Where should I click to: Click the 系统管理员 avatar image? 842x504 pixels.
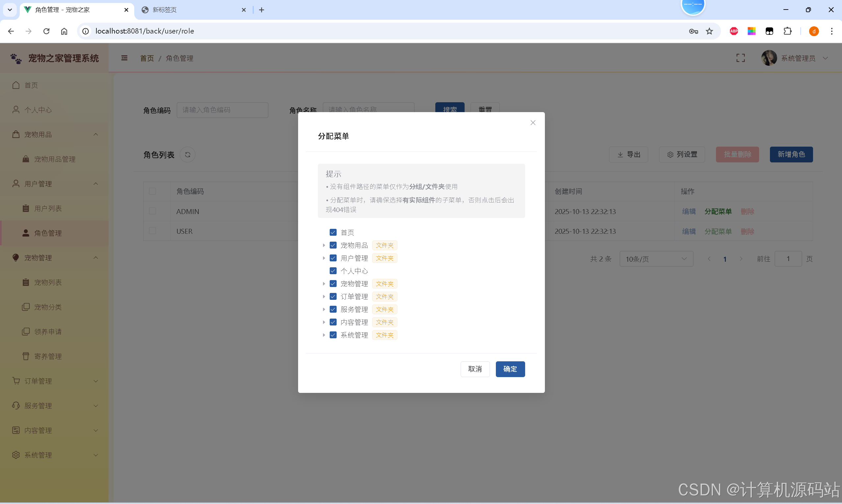point(769,58)
